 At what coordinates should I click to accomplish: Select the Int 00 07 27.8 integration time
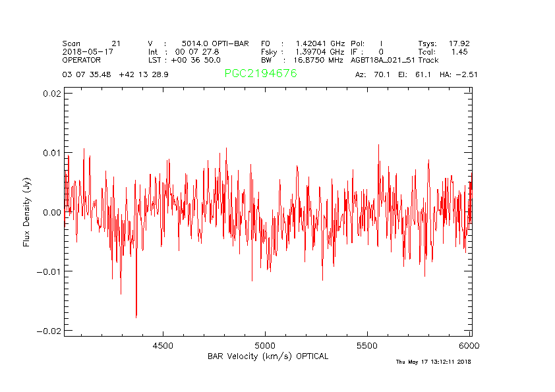(183, 51)
